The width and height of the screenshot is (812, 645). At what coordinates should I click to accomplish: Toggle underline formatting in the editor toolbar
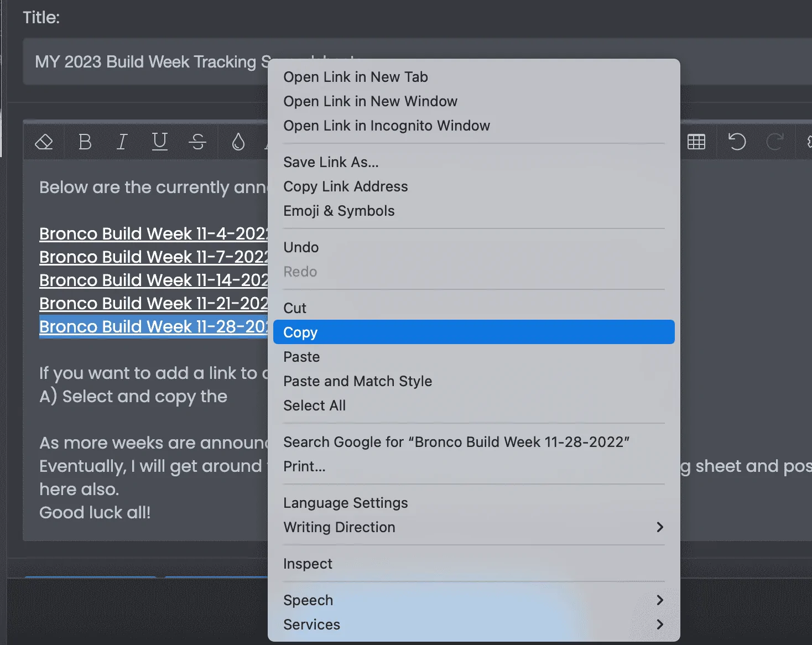(x=160, y=142)
